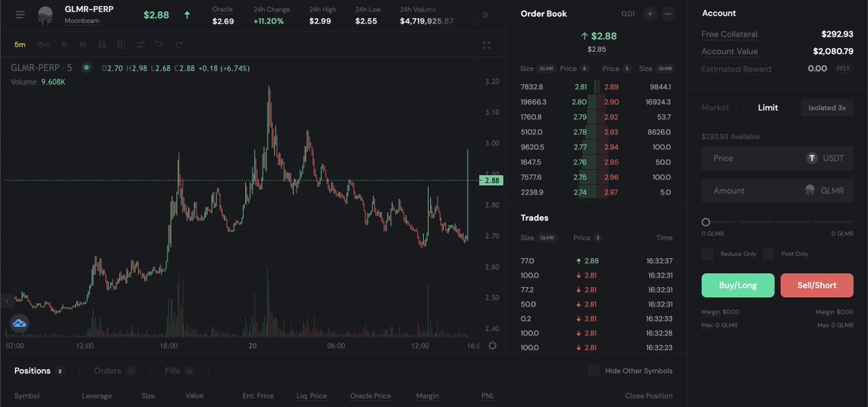Expand the chart left sidebar arrow
The height and width of the screenshot is (407, 868).
coord(7,300)
